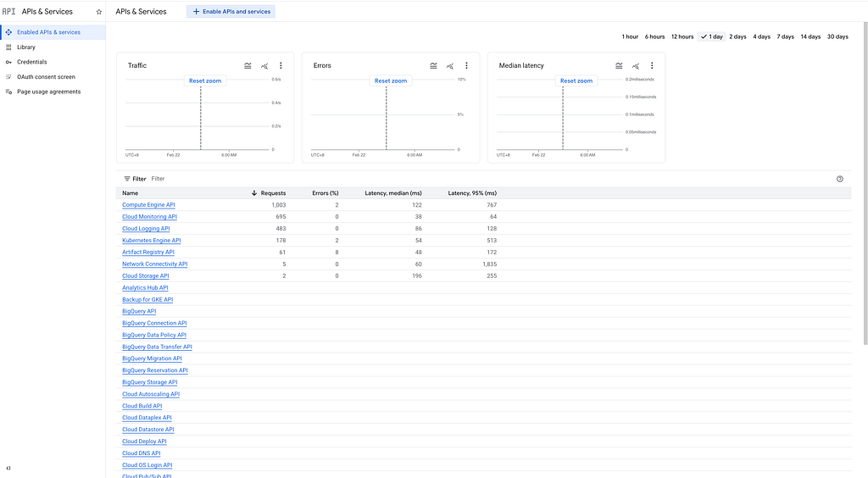Reset zoom on Traffic chart
This screenshot has width=868, height=478.
click(x=205, y=81)
